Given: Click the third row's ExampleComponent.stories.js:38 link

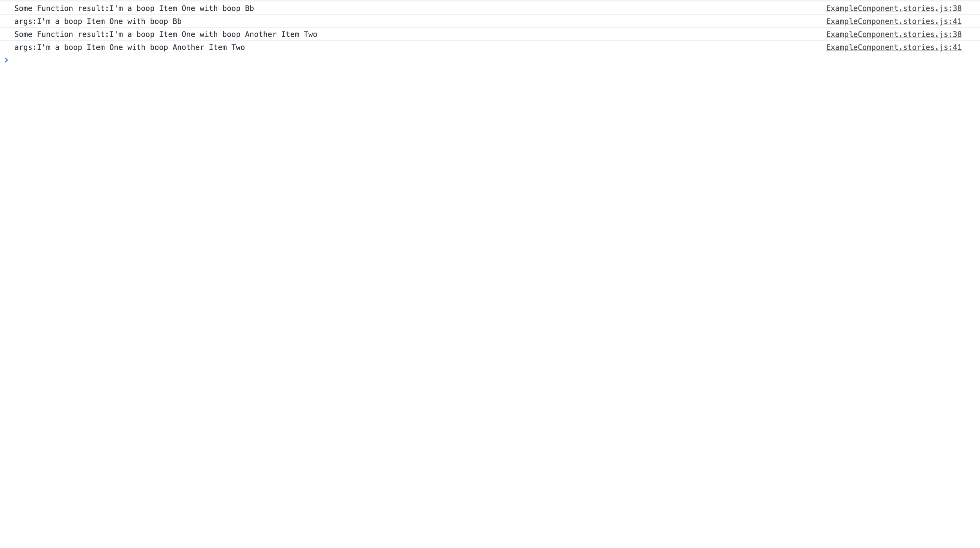Looking at the screenshot, I should point(893,34).
